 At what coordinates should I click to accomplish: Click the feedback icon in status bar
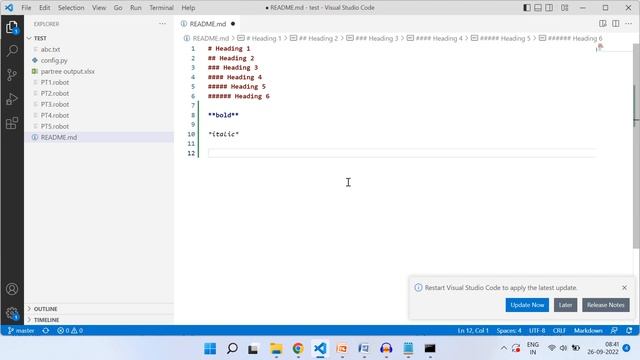(614, 331)
